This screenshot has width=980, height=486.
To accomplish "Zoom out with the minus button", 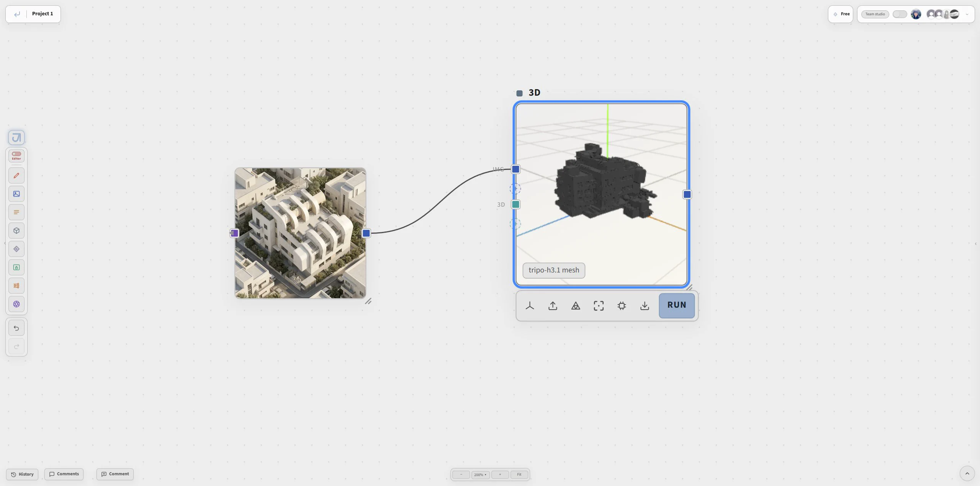I will pyautogui.click(x=461, y=475).
